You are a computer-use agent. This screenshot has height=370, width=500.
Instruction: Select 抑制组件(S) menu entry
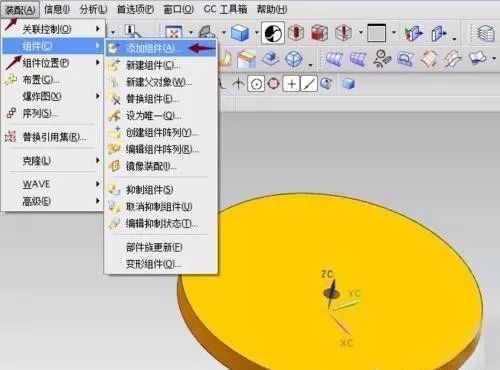[x=161, y=190]
